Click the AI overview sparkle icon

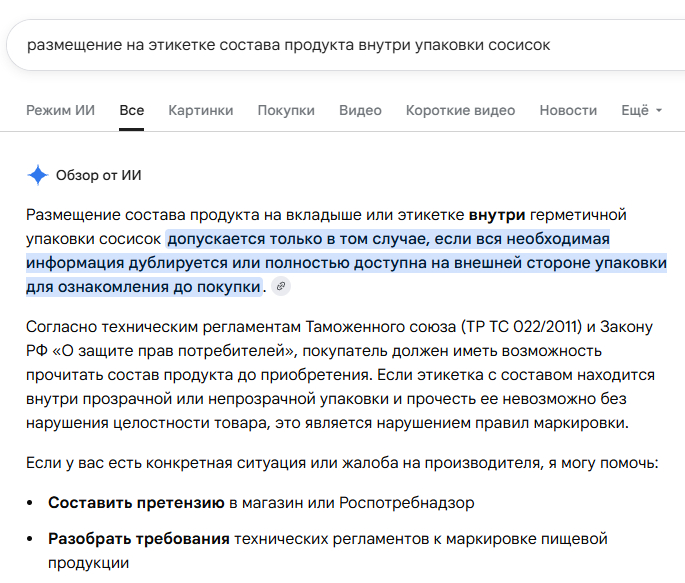click(38, 175)
